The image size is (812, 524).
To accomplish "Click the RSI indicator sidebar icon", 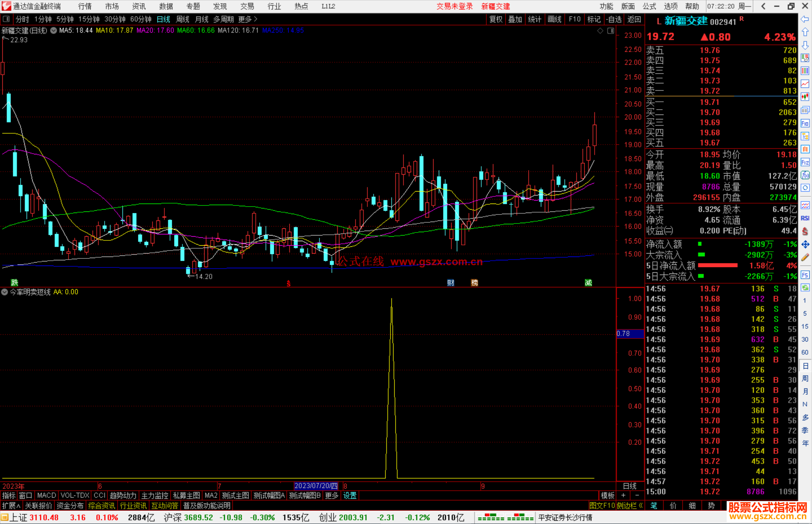I will [x=805, y=218].
